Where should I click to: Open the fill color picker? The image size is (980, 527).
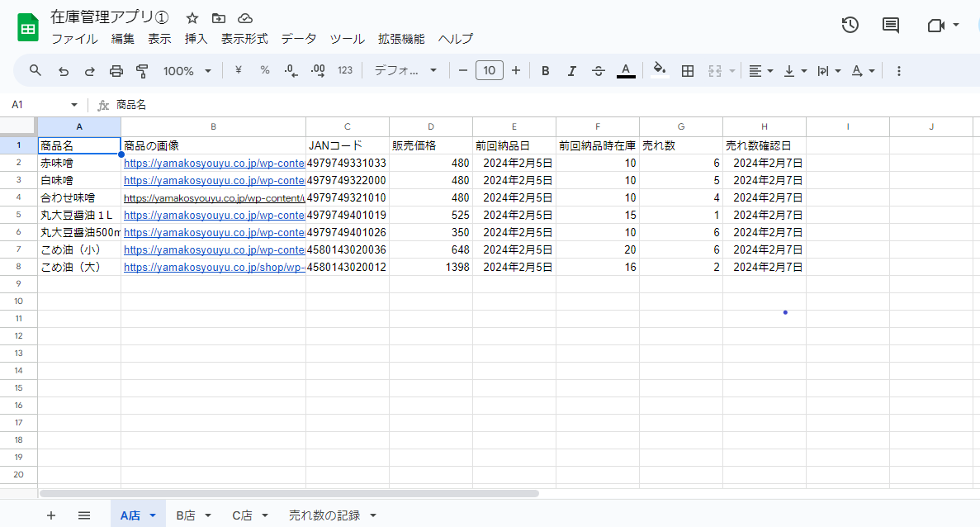coord(660,71)
